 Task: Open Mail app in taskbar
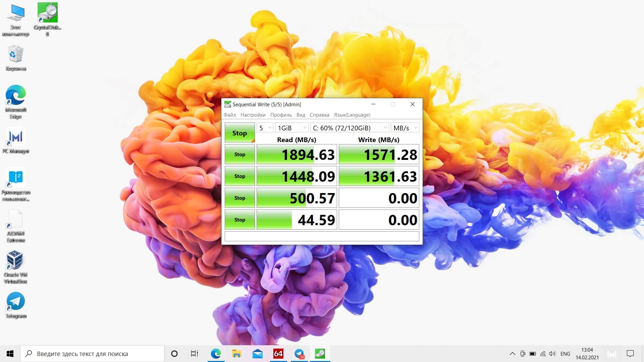click(x=257, y=354)
